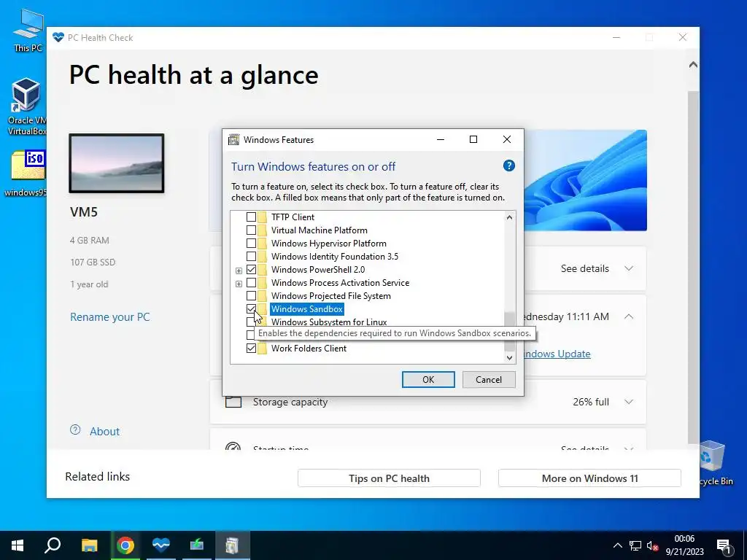The height and width of the screenshot is (560, 747).
Task: Click features list scroll up arrow
Action: point(509,217)
